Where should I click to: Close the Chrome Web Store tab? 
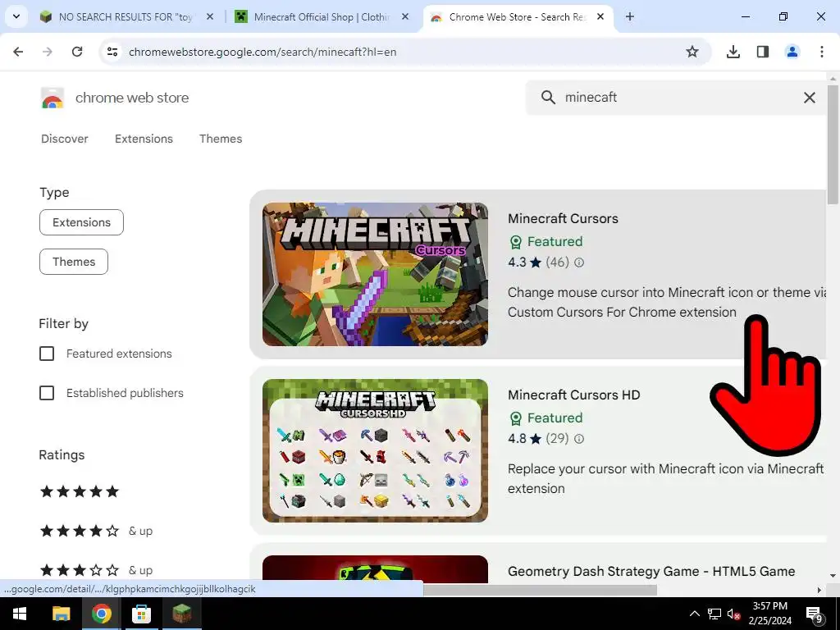click(600, 16)
